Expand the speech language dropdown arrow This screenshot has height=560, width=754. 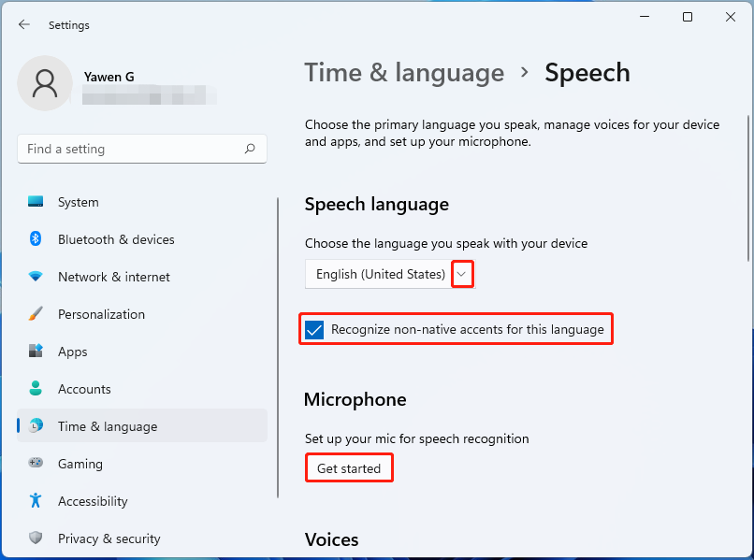point(461,274)
